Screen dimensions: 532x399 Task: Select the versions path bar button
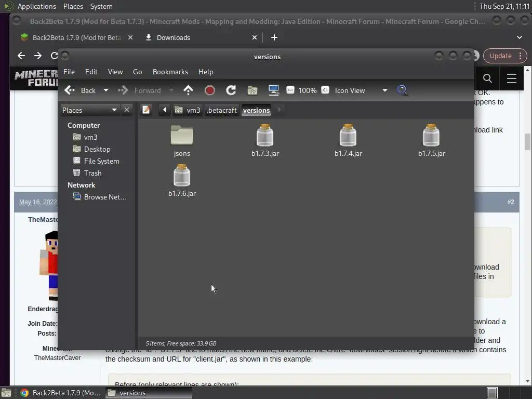point(257,110)
